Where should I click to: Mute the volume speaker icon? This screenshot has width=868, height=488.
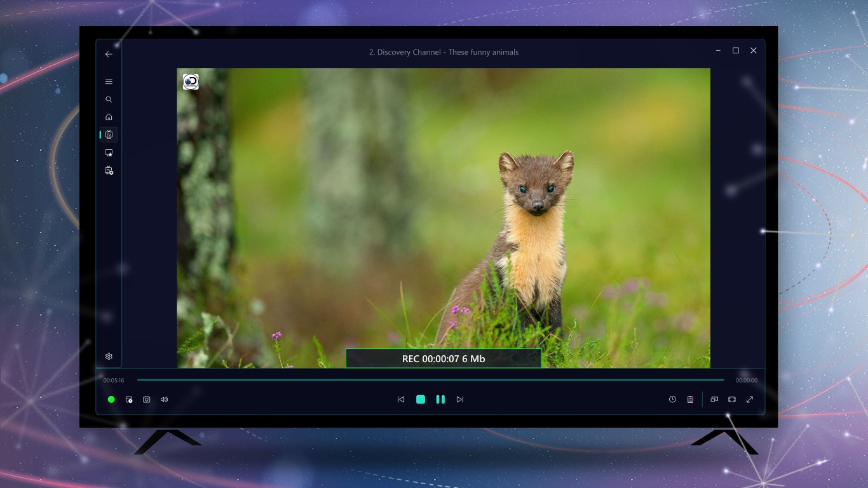pos(165,400)
